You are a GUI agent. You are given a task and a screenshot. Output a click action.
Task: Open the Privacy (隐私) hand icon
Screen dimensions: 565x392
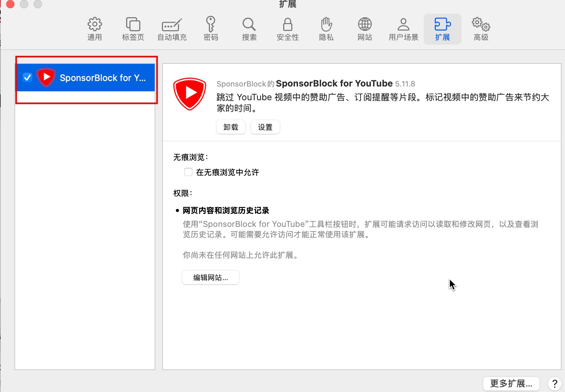tap(326, 29)
